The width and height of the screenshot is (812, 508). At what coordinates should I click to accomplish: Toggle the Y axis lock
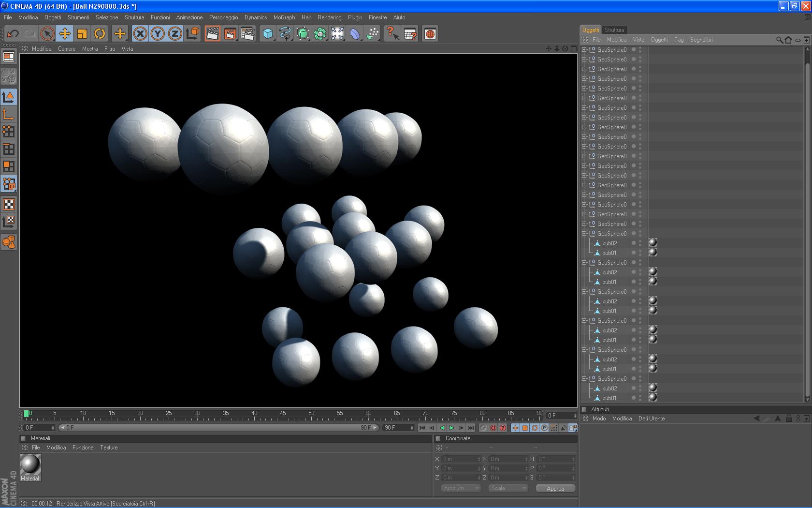coord(158,34)
